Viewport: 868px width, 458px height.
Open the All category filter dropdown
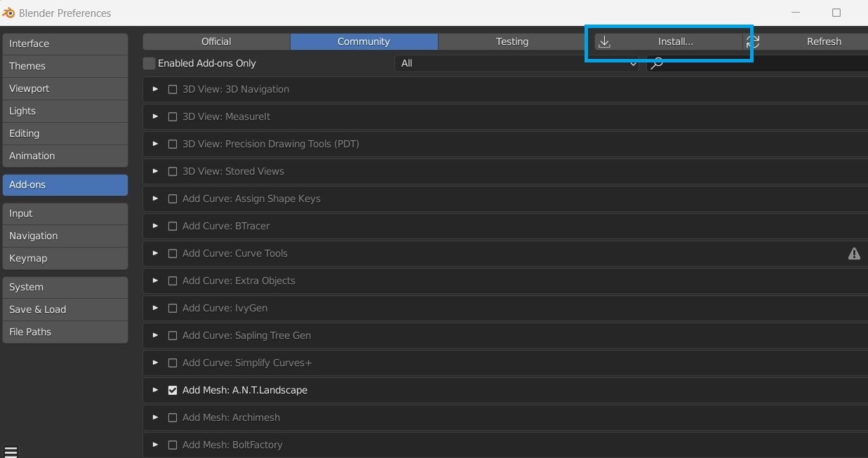pos(516,64)
